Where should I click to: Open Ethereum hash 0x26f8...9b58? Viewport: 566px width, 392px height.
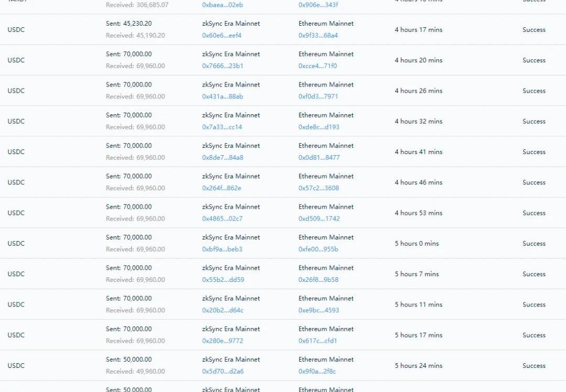coord(319,279)
